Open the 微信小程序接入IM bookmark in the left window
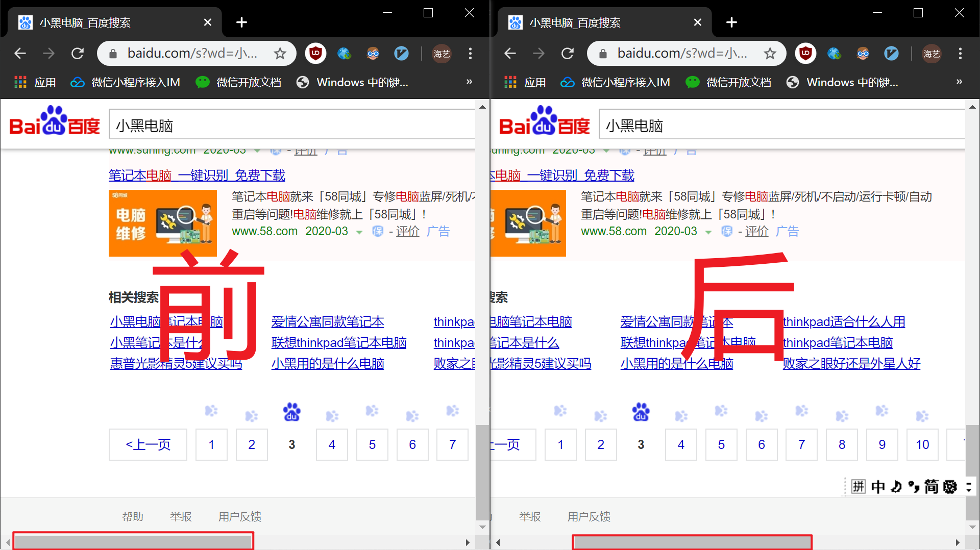980x550 pixels. click(x=125, y=82)
